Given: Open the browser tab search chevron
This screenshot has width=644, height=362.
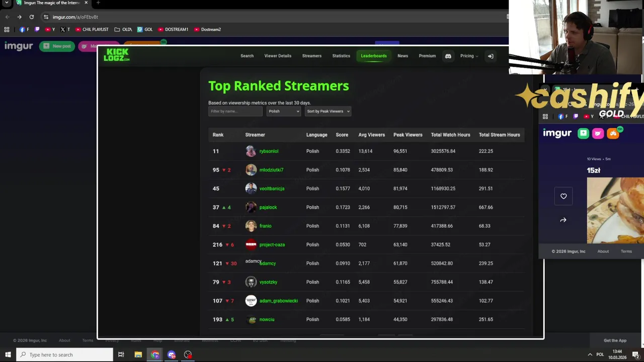Looking at the screenshot, I should click(x=7, y=3).
